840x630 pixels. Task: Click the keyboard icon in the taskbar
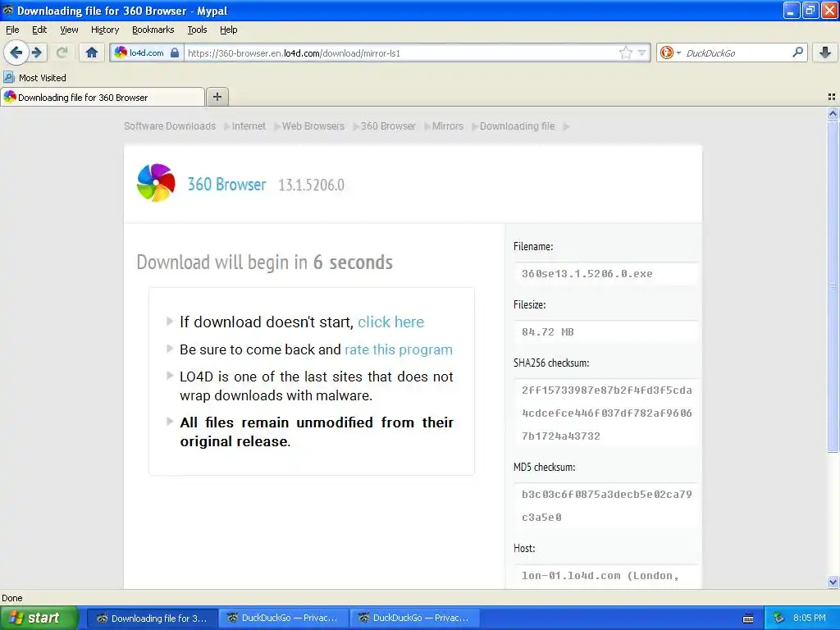(748, 619)
